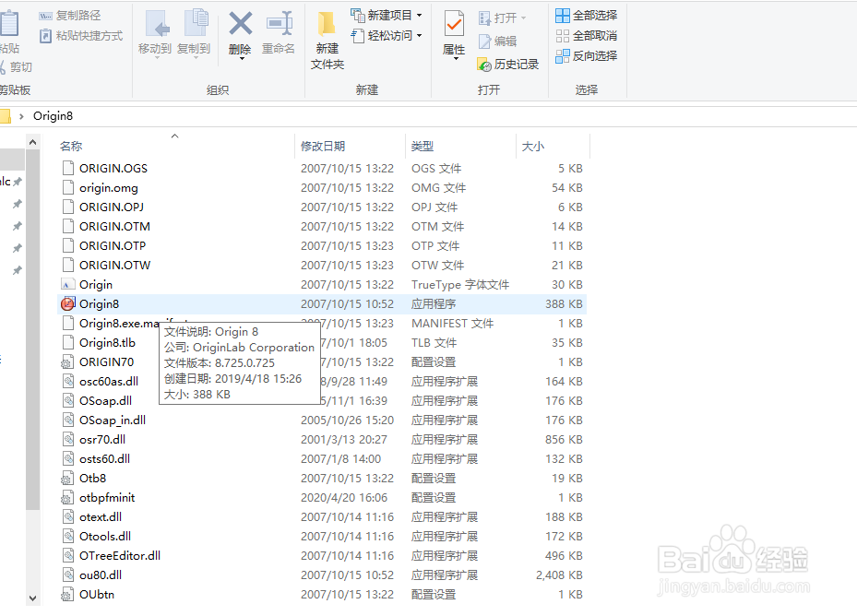Click the OSoap.dll file icon

67,400
